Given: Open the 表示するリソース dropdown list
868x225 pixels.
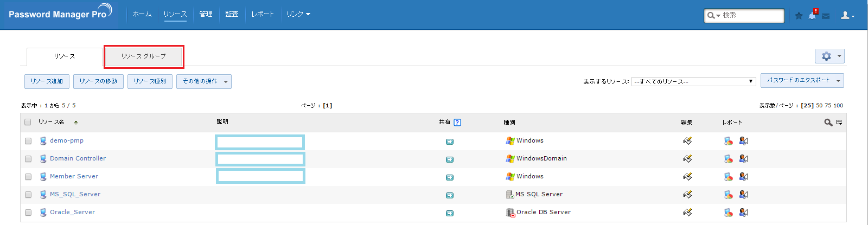Looking at the screenshot, I should [x=693, y=81].
